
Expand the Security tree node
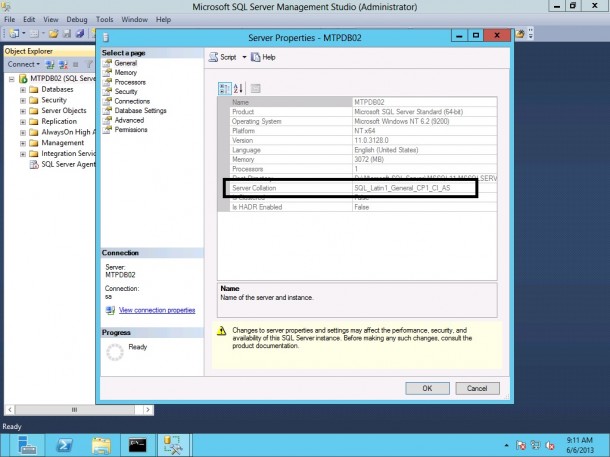coord(23,100)
